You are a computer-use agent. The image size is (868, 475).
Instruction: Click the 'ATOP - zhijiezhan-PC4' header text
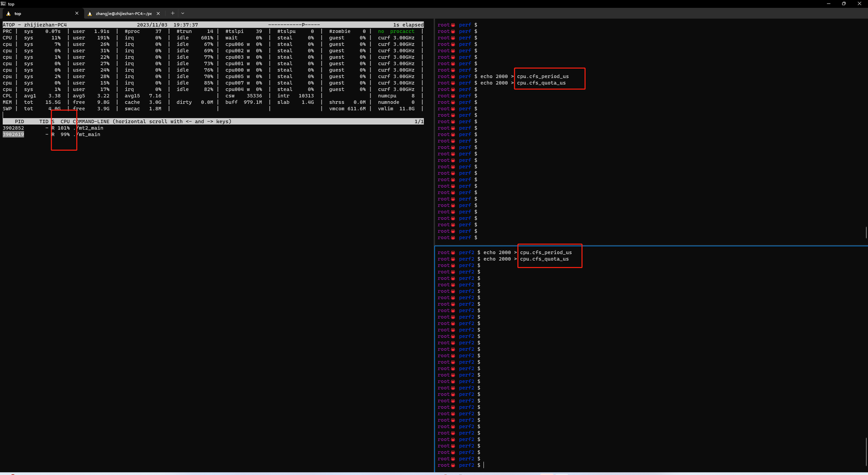pos(35,25)
